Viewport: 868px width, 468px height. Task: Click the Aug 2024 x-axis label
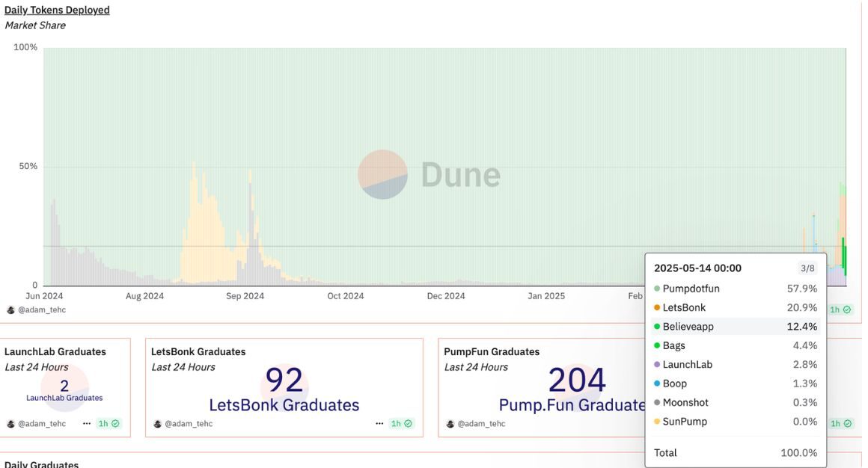(x=144, y=296)
